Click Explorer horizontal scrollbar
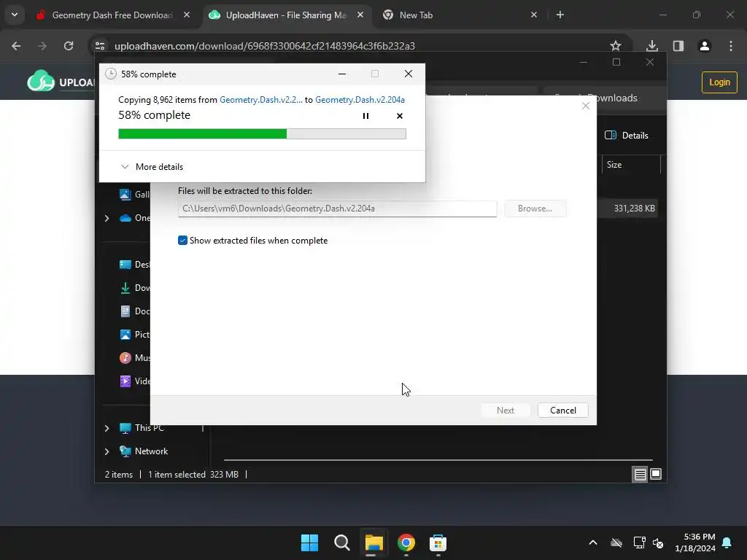Viewport: 747px width, 560px height. click(x=438, y=460)
